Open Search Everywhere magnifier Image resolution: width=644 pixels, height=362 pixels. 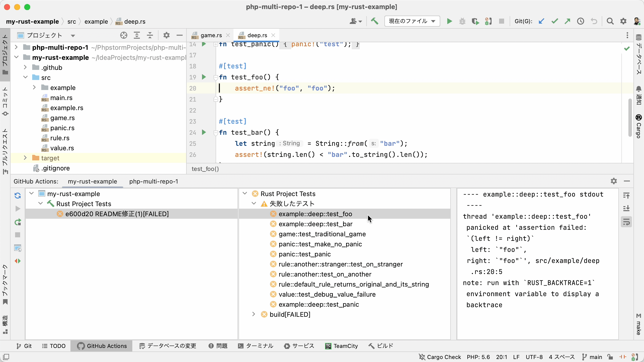click(x=610, y=21)
